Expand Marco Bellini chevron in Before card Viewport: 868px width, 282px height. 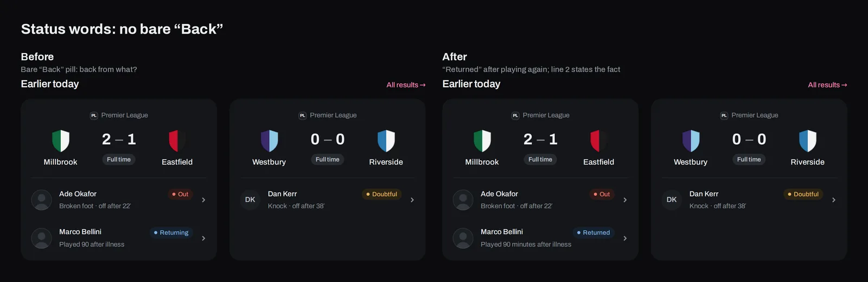point(203,238)
